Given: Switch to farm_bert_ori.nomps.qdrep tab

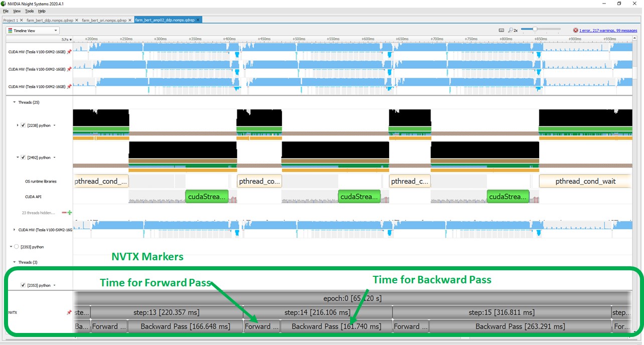Looking at the screenshot, I should [x=104, y=20].
